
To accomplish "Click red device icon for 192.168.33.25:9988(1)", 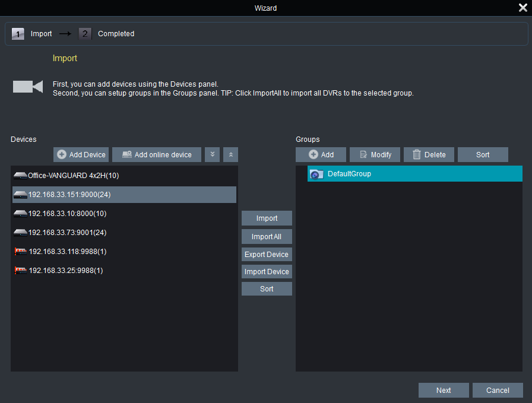I will click(20, 271).
